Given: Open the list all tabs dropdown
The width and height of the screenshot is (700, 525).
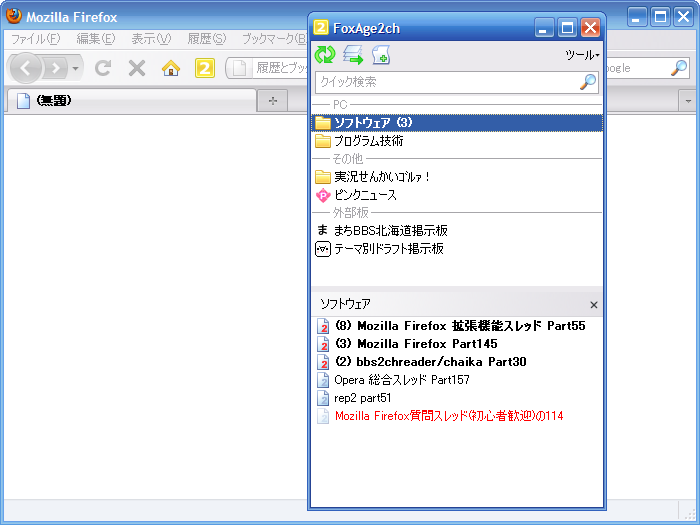Looking at the screenshot, I should [688, 101].
